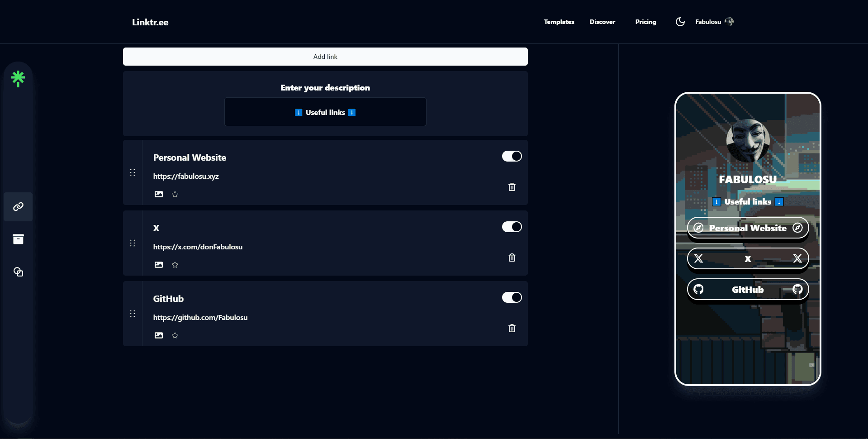Select the Links section in the sidebar
The image size is (868, 439).
(18, 207)
